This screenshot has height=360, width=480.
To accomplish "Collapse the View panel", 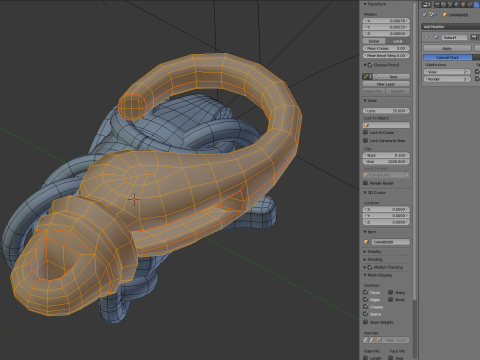I will coord(365,100).
